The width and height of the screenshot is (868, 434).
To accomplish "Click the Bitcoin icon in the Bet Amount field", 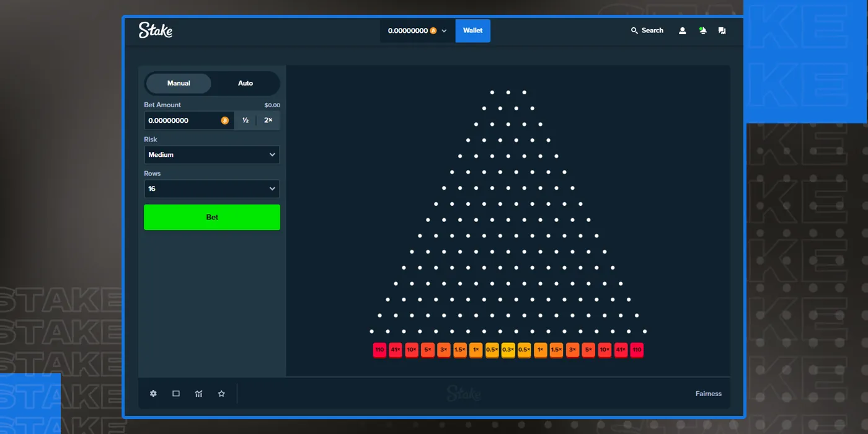I will click(x=225, y=120).
